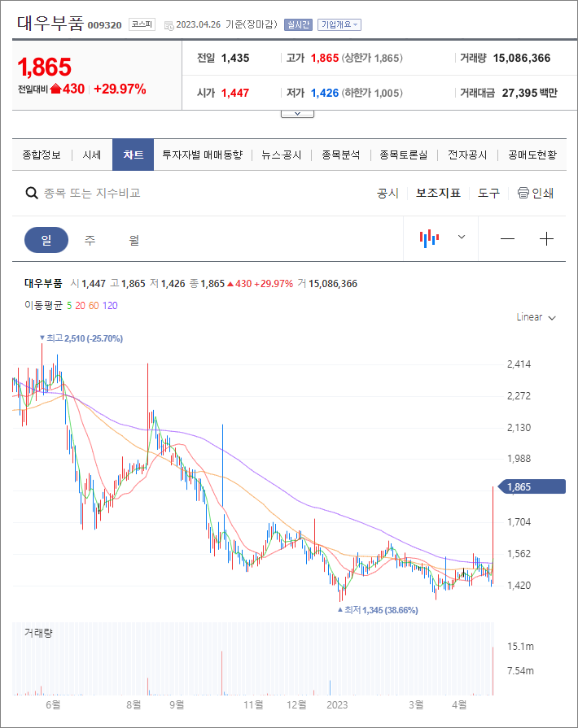Click the 15.1m volume axis label
Image resolution: width=578 pixels, height=728 pixels.
click(520, 647)
